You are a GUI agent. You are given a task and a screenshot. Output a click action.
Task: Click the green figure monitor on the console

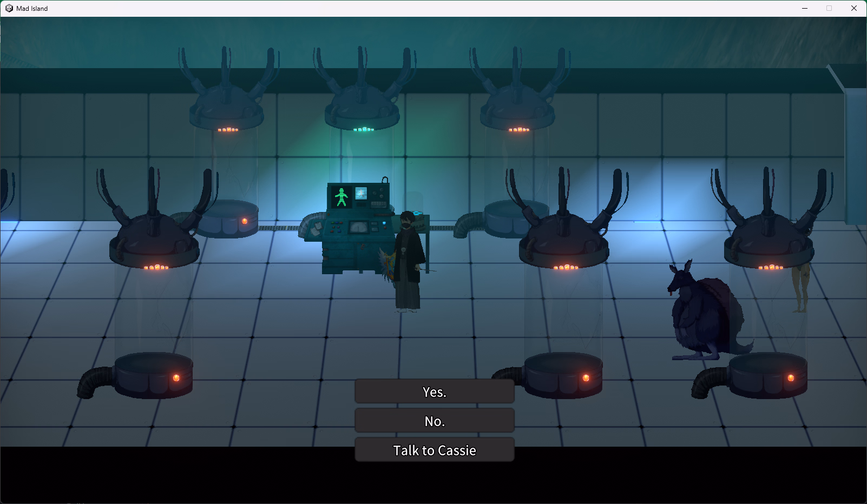tap(341, 197)
